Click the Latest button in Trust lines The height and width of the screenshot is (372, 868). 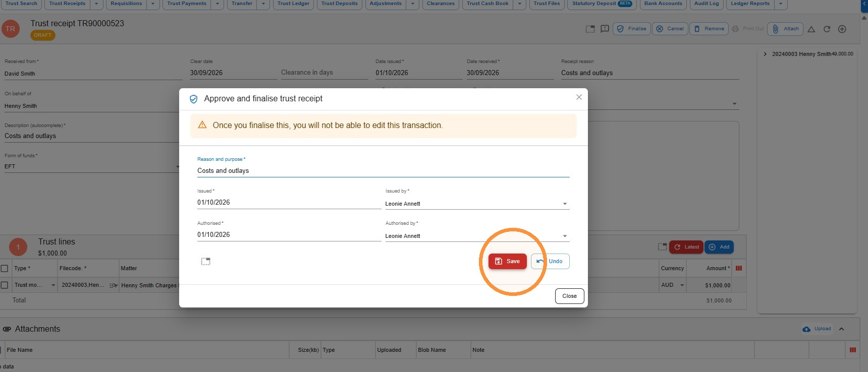pos(686,247)
